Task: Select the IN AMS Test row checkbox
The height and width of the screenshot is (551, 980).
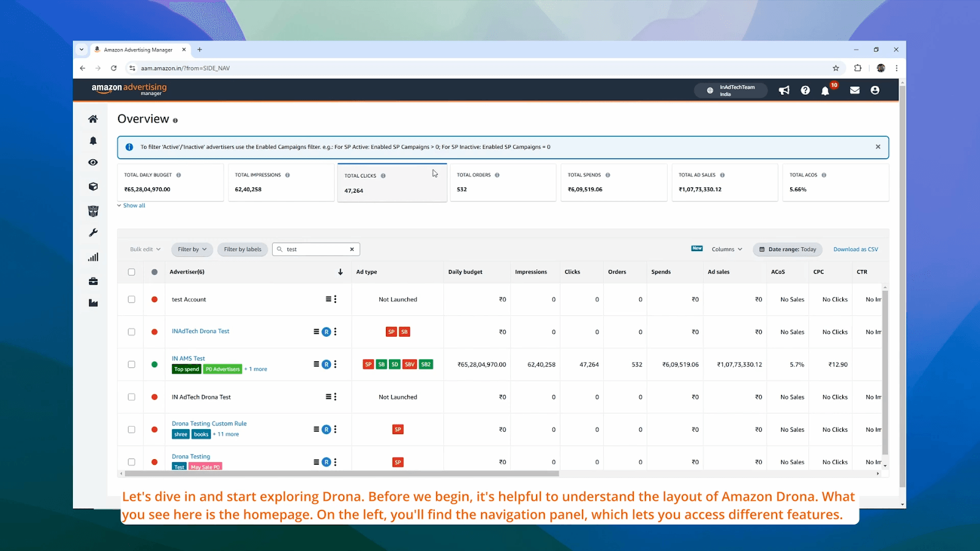Action: pyautogui.click(x=132, y=364)
